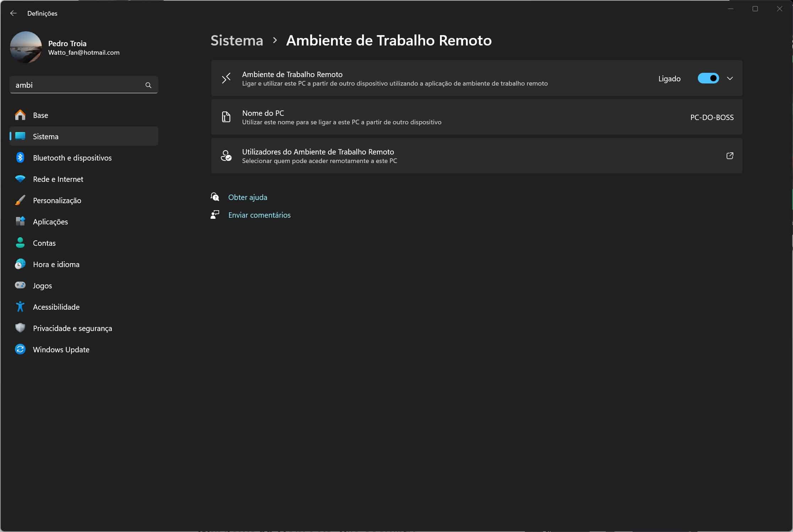Click the Windows Update refresh icon

pos(20,349)
